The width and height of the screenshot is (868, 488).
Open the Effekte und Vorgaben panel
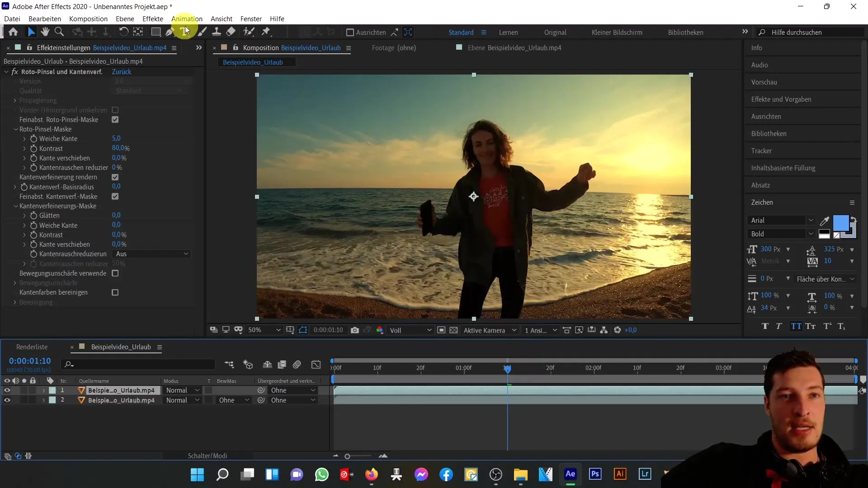pos(781,99)
